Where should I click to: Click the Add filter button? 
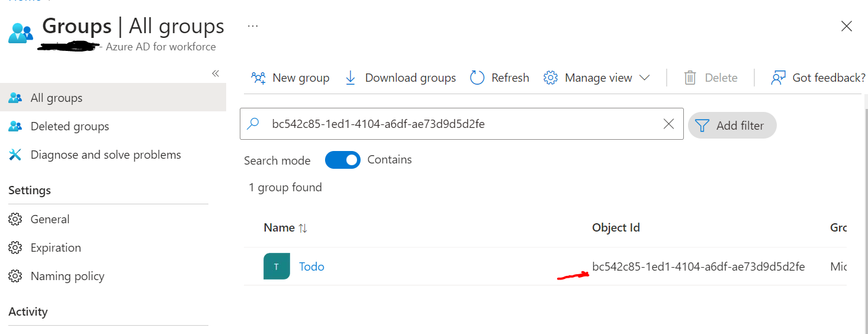[732, 126]
